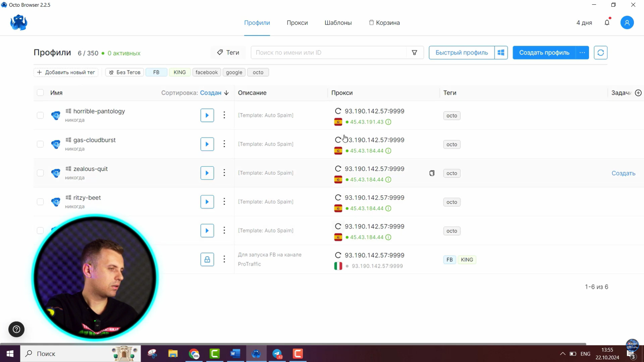Screen dimensions: 644x362
Task: Toggle the select-all profiles checkbox
Action: 40,93
